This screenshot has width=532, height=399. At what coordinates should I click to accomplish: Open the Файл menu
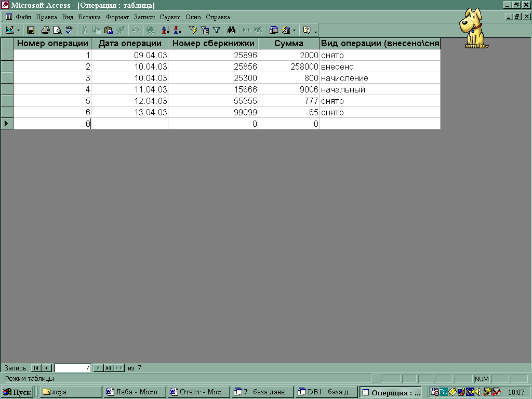click(23, 17)
